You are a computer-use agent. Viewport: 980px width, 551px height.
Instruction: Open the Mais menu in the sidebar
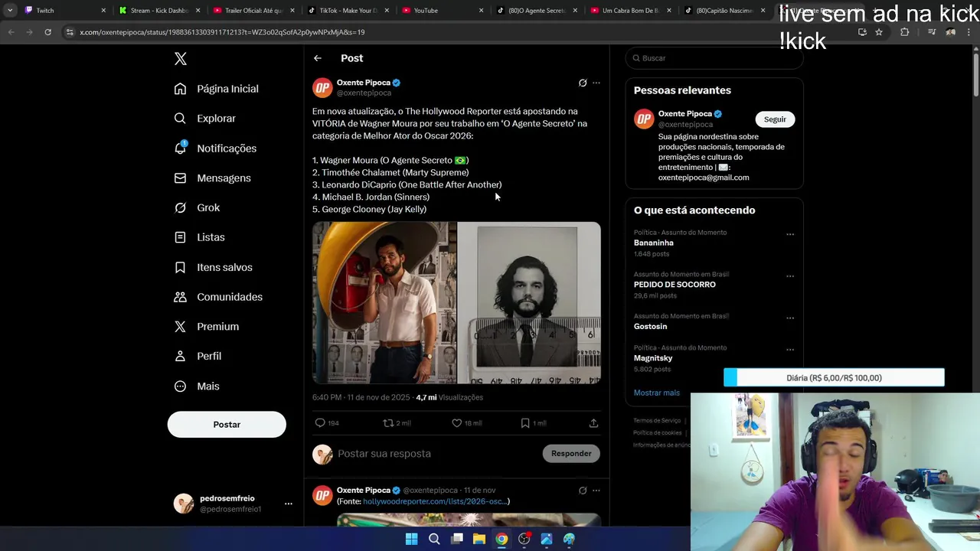197,386
